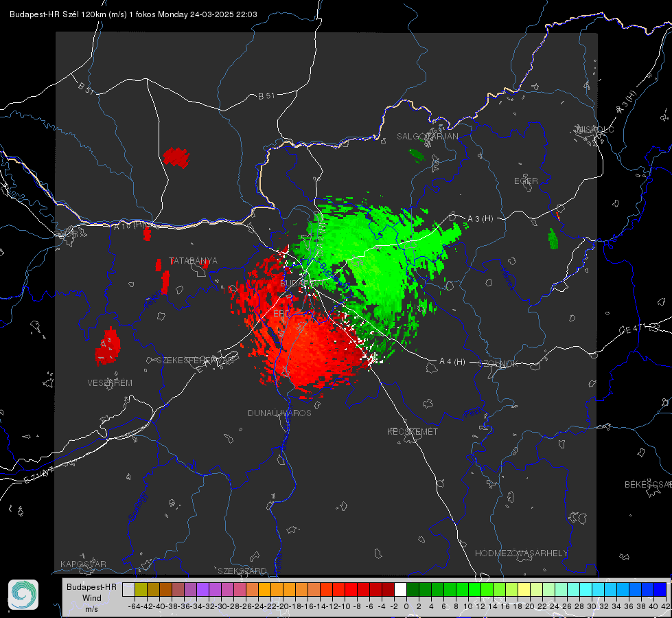Click the '42' value at the legend's right end
672x618 pixels.
(x=665, y=606)
